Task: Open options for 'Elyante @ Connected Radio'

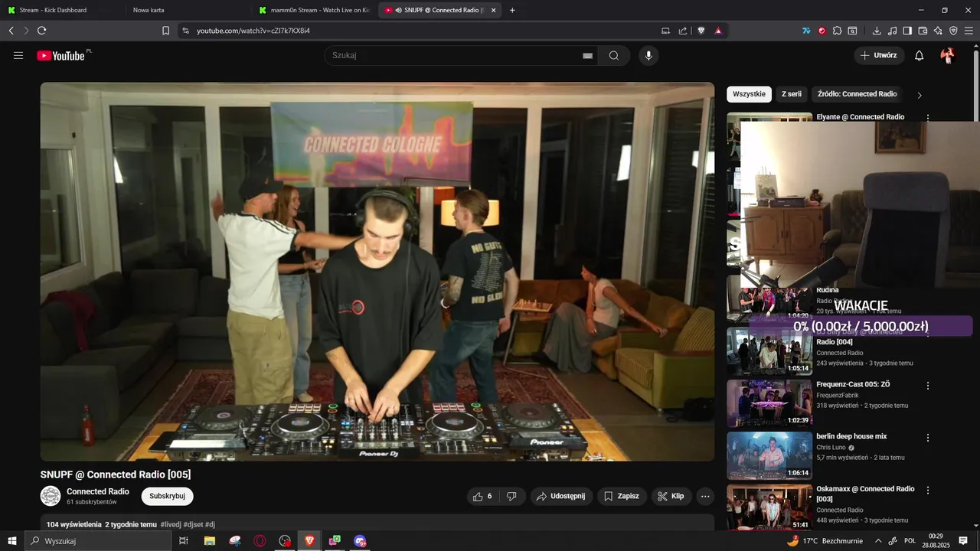Action: pyautogui.click(x=928, y=118)
